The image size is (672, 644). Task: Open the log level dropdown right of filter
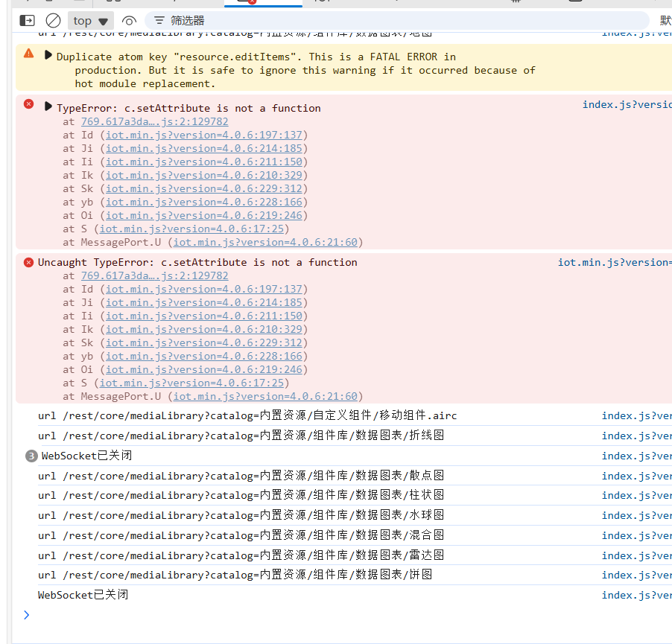pyautogui.click(x=665, y=21)
